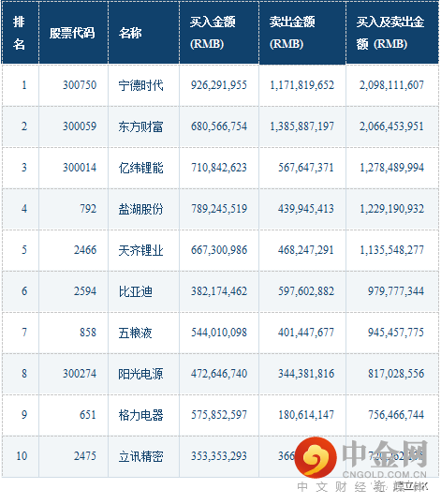The height and width of the screenshot is (504, 441).
Task: Select the 宁德时代 stock name
Action: (140, 85)
